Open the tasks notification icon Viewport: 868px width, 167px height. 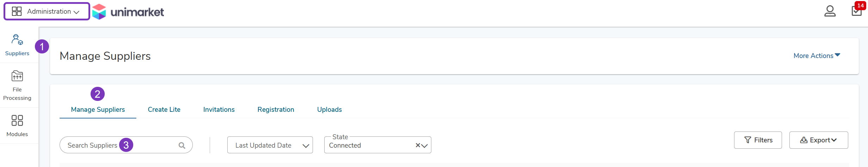click(x=857, y=11)
